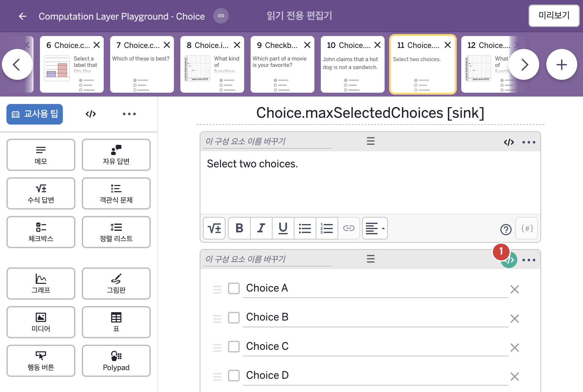The image size is (583, 392).
Task: Copy the activity link icon
Action: [x=221, y=16]
